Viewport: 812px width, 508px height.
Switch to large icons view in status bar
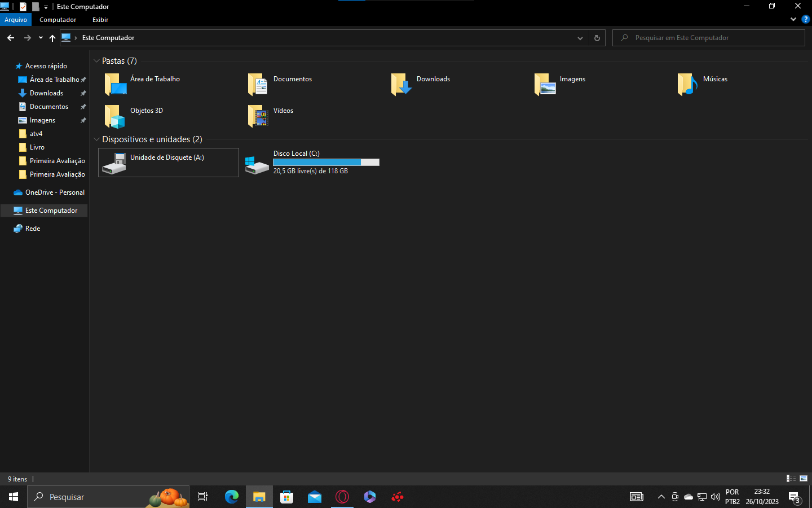coord(804,479)
